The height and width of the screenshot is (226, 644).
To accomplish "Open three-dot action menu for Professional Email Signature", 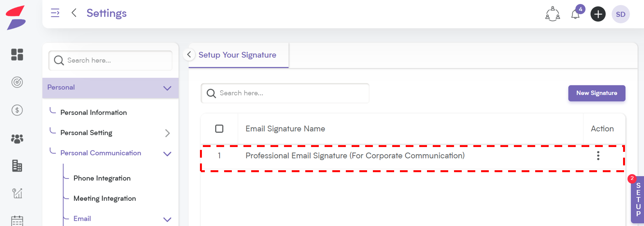I will click(598, 156).
